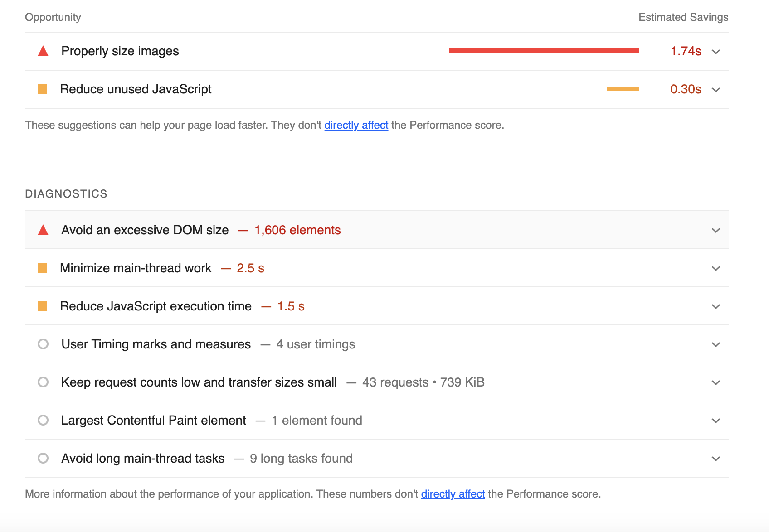Screen dimensions: 769x532
Task: Click the 1,606 elements value text
Action: point(297,230)
